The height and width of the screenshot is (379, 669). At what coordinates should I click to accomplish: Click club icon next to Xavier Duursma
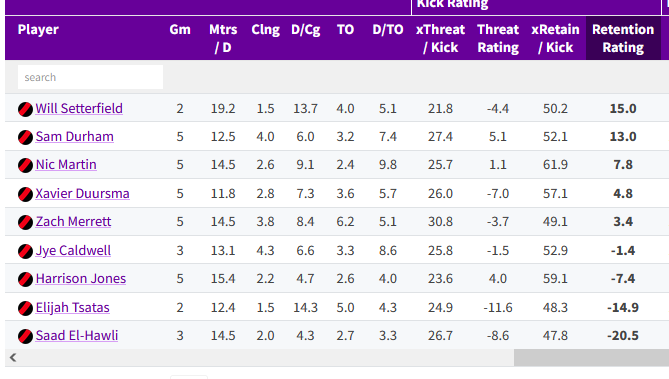(x=25, y=194)
